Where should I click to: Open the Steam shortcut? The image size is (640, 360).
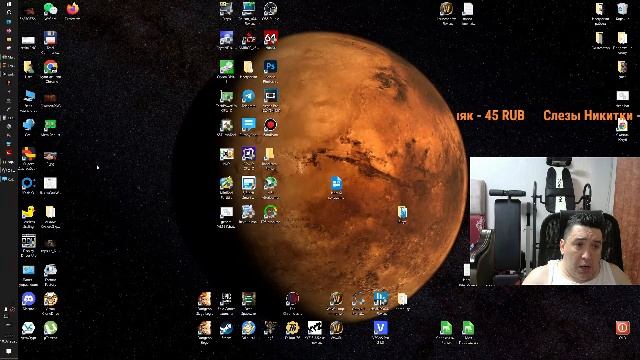click(x=226, y=328)
